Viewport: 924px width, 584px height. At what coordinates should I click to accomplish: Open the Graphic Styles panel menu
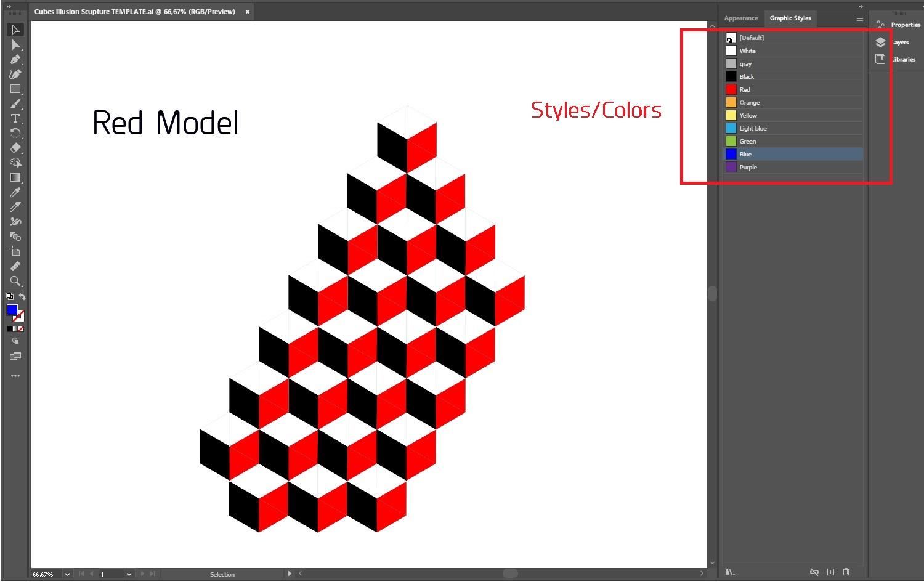860,18
